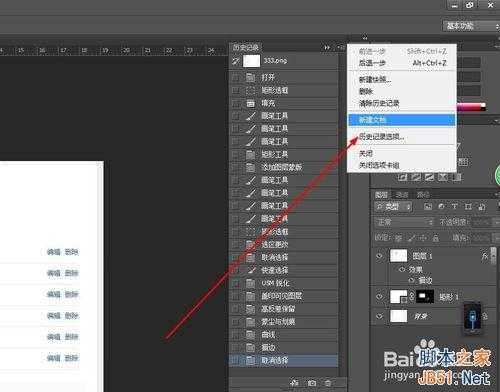Click 不透明度 opacity value field
Viewport: 500px width, 392px height.
point(482,222)
